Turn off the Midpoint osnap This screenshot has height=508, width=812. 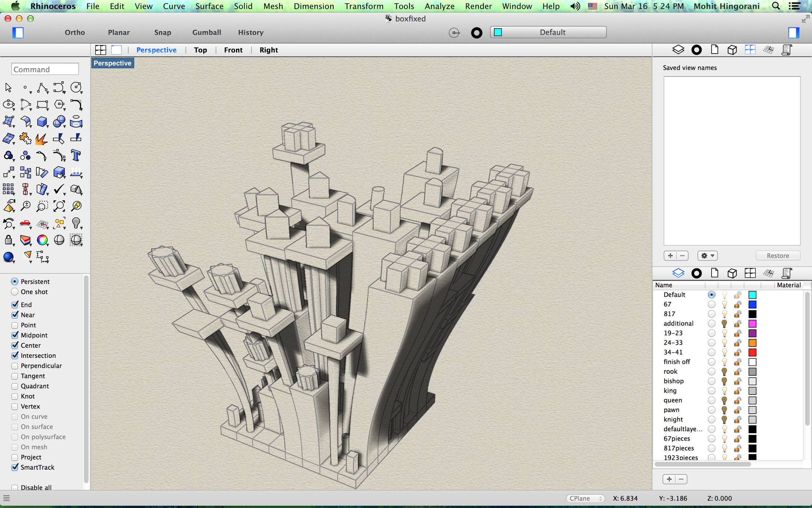15,335
